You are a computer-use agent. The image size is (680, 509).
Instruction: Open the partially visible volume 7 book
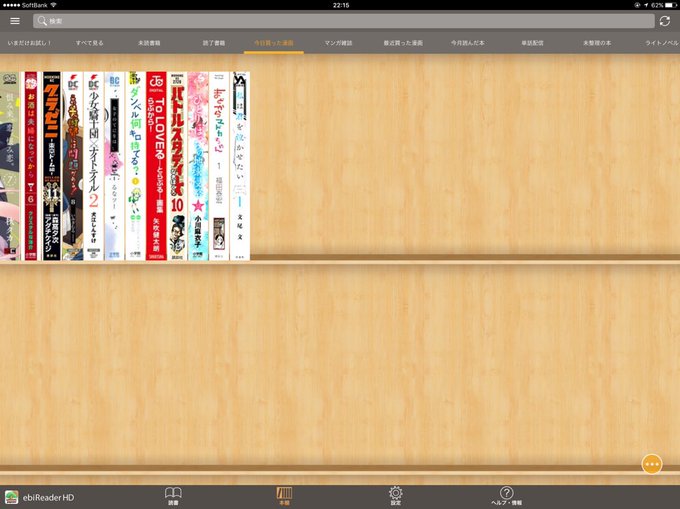(x=10, y=166)
